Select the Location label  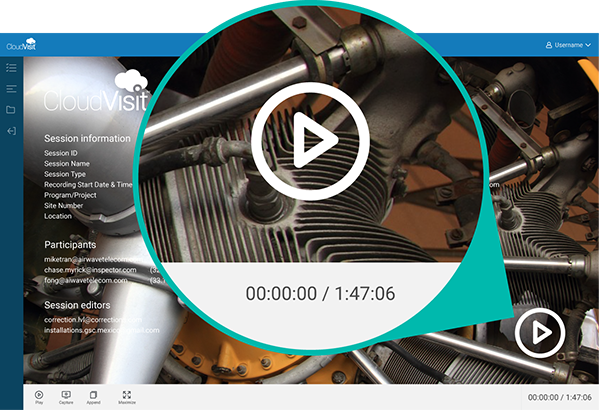click(x=58, y=216)
